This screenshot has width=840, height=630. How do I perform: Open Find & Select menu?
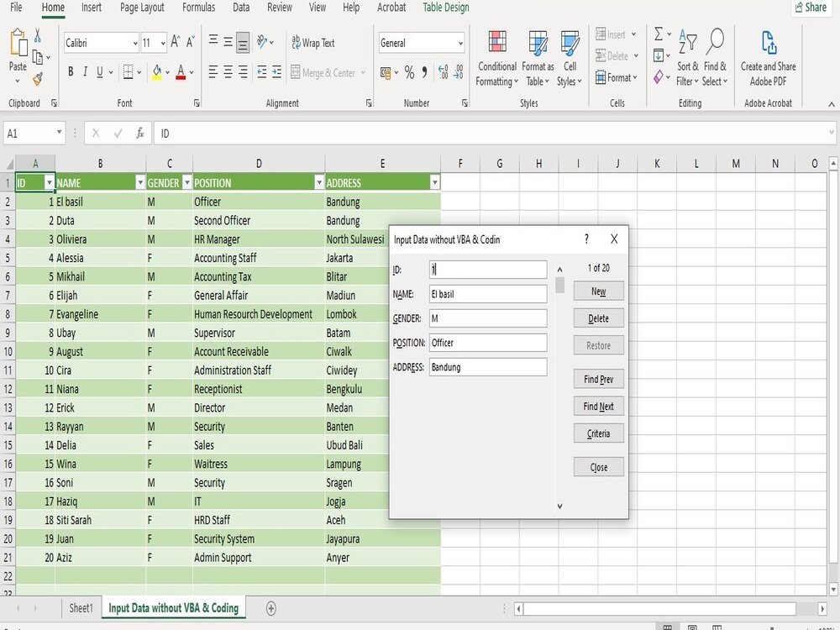click(x=715, y=58)
